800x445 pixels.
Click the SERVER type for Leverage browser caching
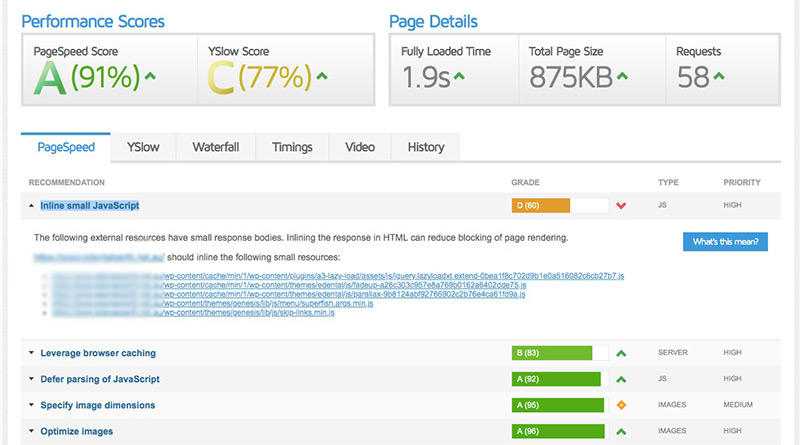[x=672, y=353]
